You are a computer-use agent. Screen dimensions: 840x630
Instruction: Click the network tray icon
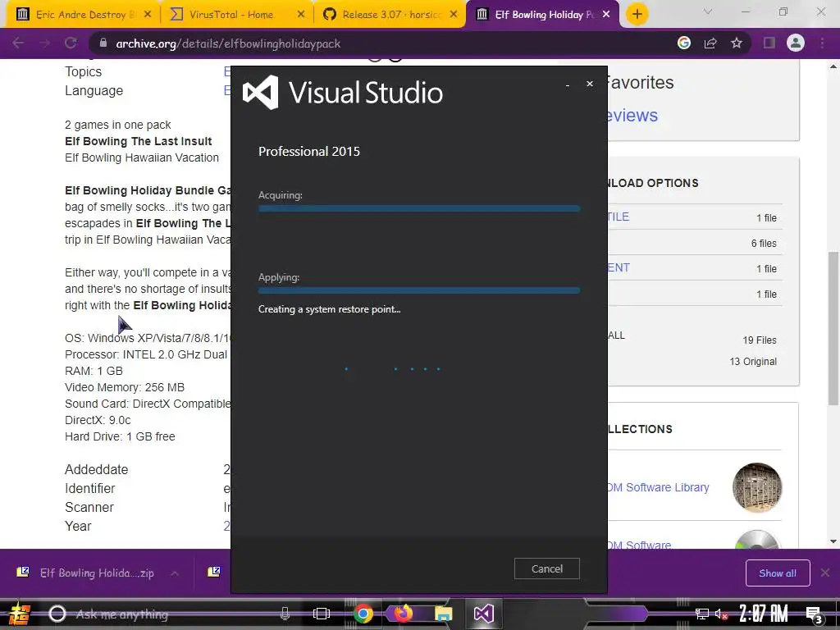pos(701,614)
